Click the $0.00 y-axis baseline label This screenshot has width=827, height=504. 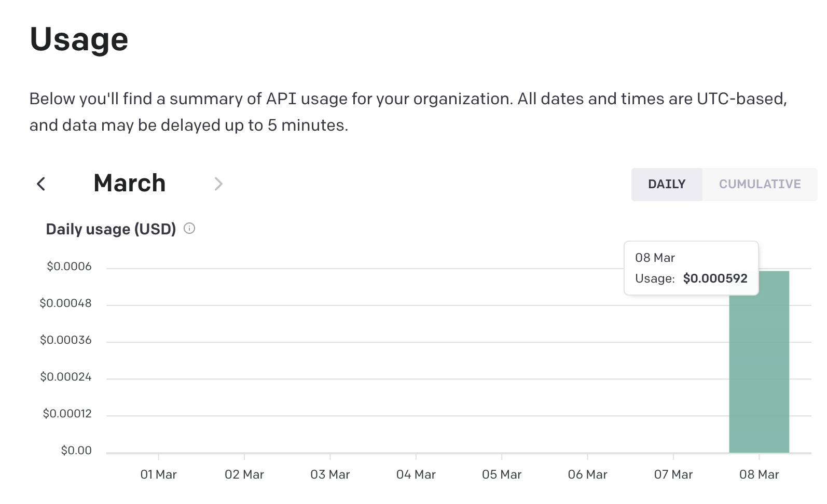click(76, 451)
